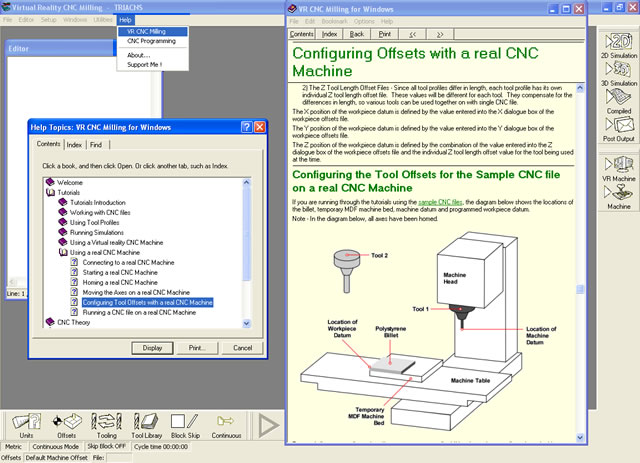Collapse Using a real CNC Machine book
The height and width of the screenshot is (463, 640).
pos(63,252)
